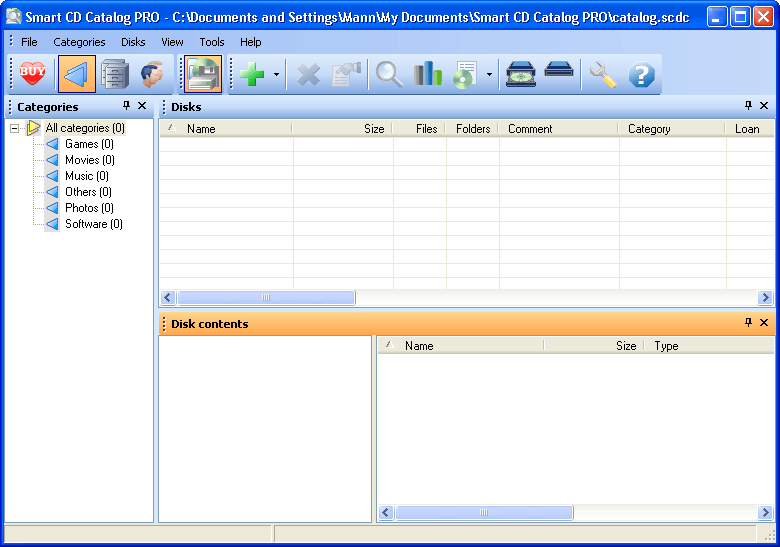Screen dimensions: 780x547
Task: Click the Disk contents panel title bar
Action: point(467,323)
